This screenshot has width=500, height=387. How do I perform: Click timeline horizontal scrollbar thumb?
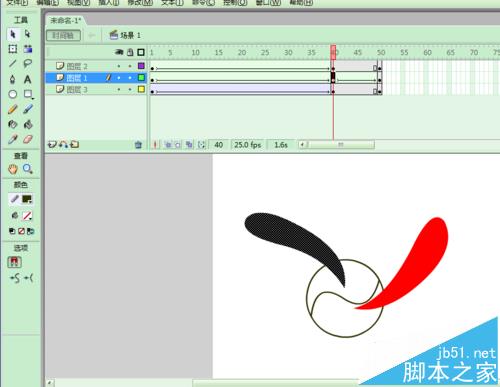[x=341, y=145]
